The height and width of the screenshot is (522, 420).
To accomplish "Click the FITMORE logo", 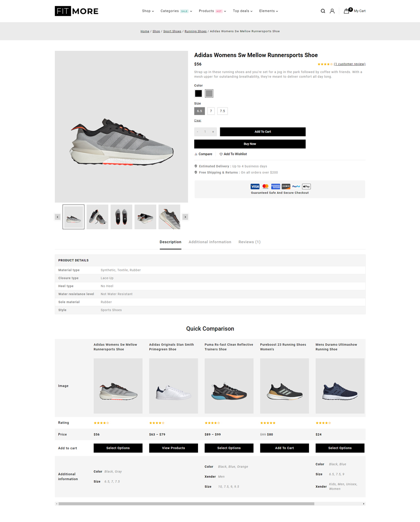I will click(x=77, y=11).
